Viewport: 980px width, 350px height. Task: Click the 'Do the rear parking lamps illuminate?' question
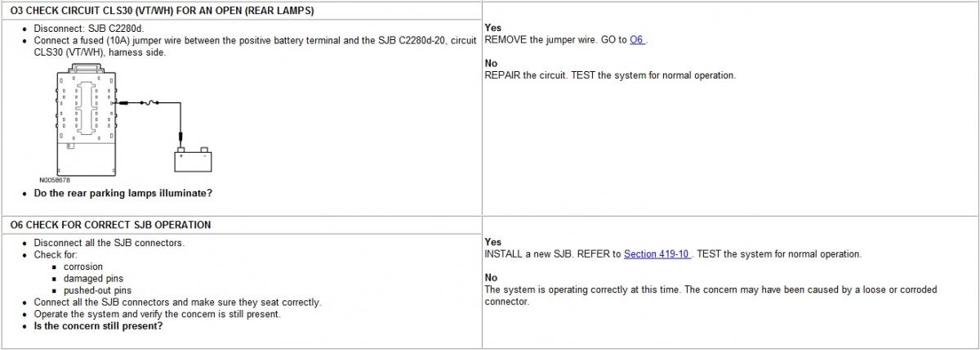coord(123,194)
